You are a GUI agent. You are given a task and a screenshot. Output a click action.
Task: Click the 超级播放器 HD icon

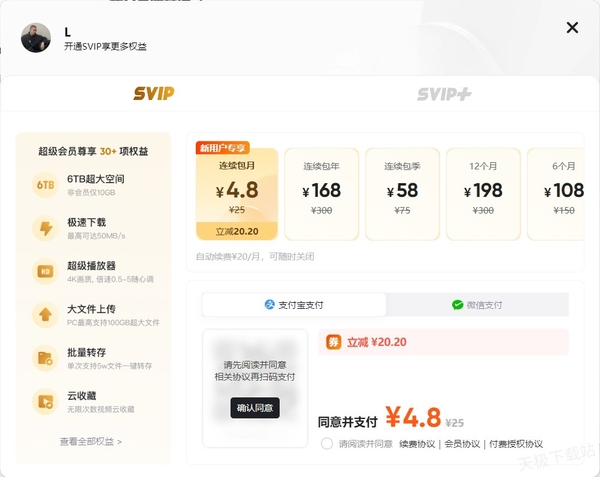coord(46,272)
